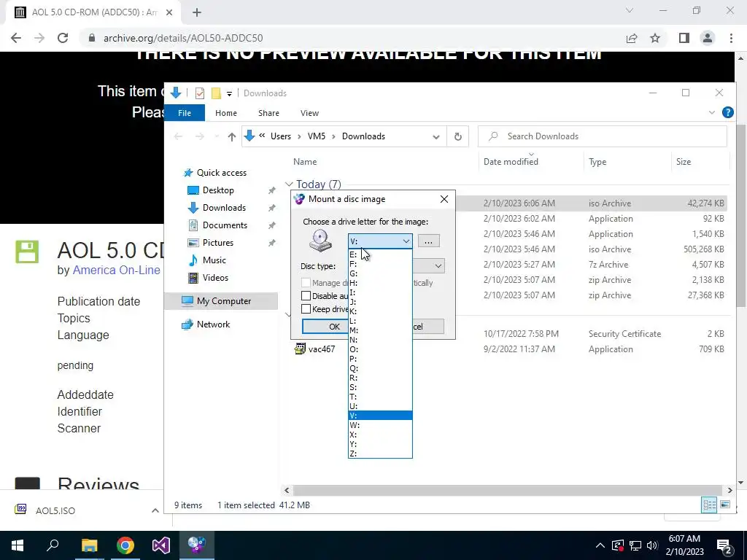
Task: Open the Share ribbon tab
Action: pos(268,113)
